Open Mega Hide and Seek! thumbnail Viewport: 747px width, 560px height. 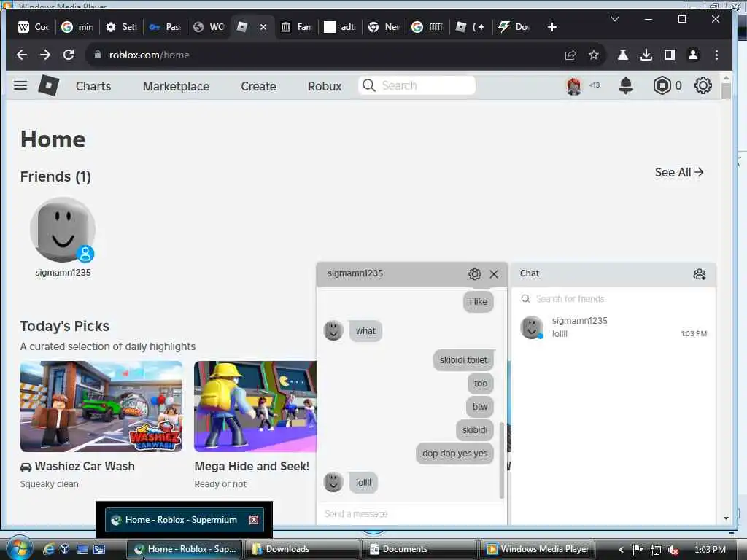click(255, 406)
